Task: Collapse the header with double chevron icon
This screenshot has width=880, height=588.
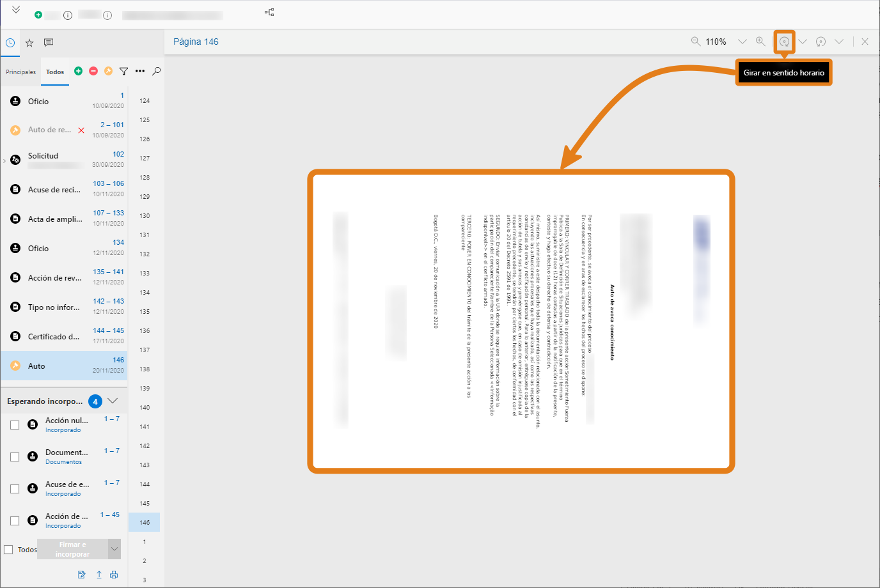Action: (16, 10)
